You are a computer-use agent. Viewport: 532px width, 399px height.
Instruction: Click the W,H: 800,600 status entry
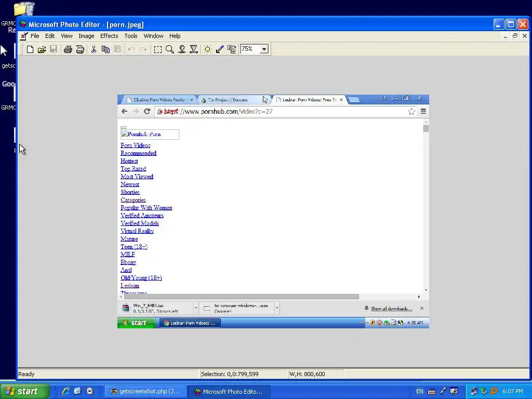pyautogui.click(x=307, y=374)
